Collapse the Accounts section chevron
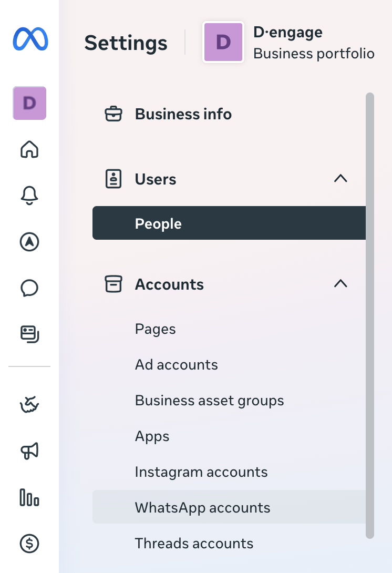Screen dimensions: 392x573 [x=341, y=283]
